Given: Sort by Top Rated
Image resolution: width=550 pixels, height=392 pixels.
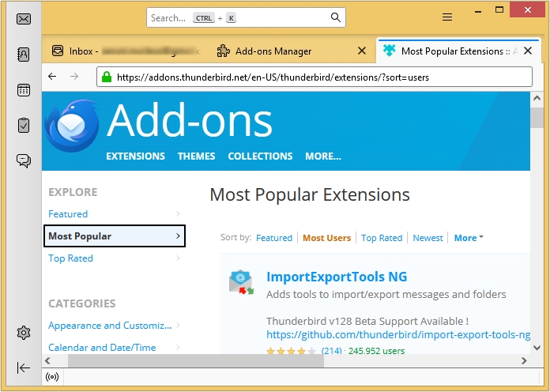Looking at the screenshot, I should (x=382, y=238).
